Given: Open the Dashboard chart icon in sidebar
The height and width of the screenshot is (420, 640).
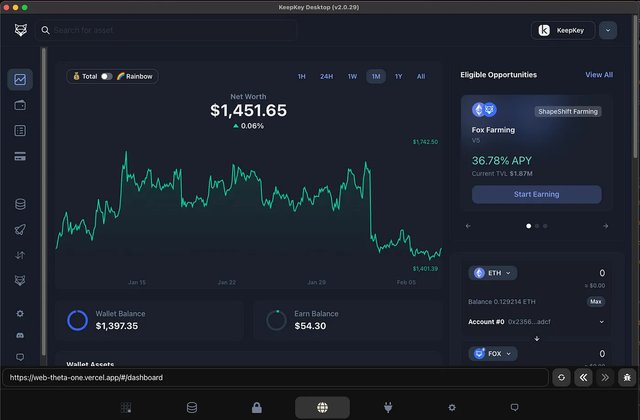Looking at the screenshot, I should tap(20, 79).
